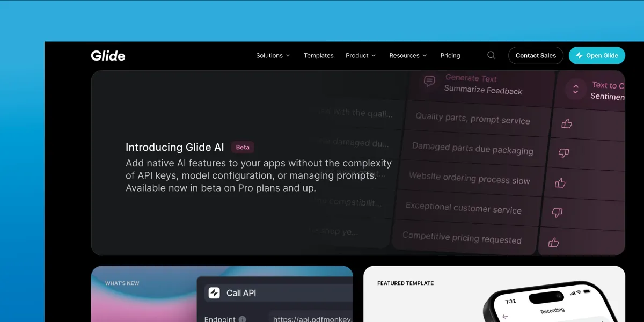The image size is (644, 322).
Task: Click thumbs-down beside Exceptional customer service
Action: click(557, 213)
